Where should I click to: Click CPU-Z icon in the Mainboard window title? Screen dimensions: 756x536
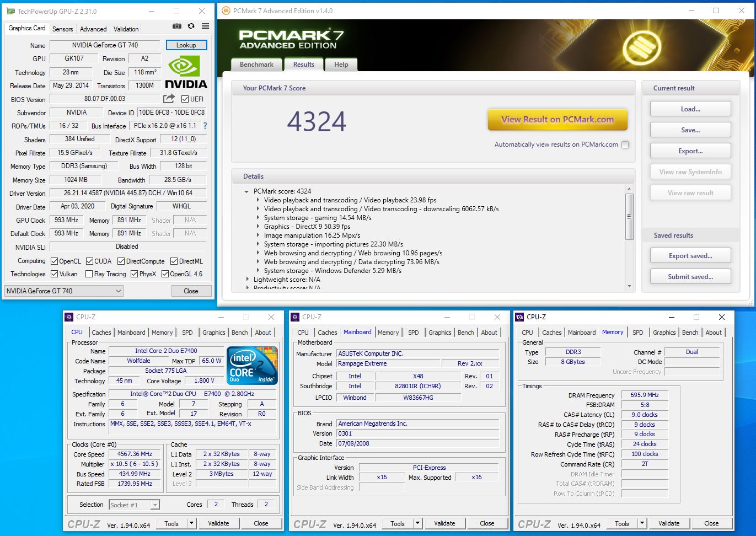(295, 317)
